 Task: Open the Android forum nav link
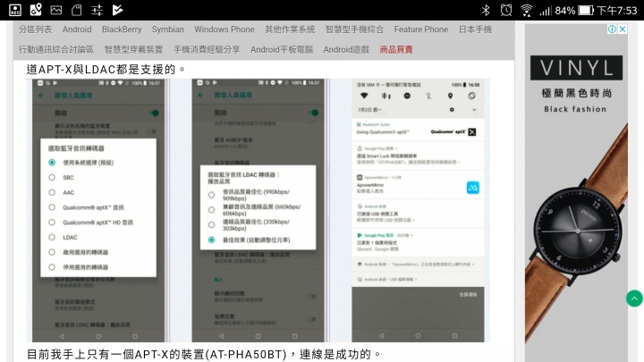[x=77, y=29]
